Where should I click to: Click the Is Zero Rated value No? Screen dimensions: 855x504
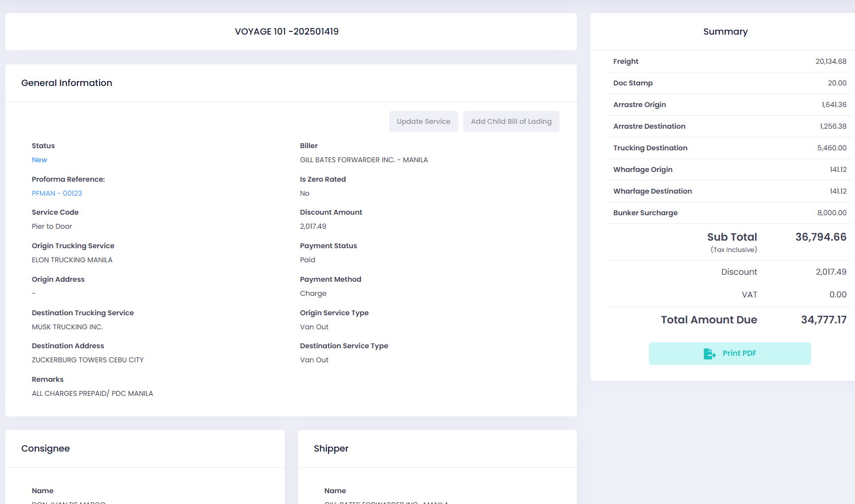(305, 194)
